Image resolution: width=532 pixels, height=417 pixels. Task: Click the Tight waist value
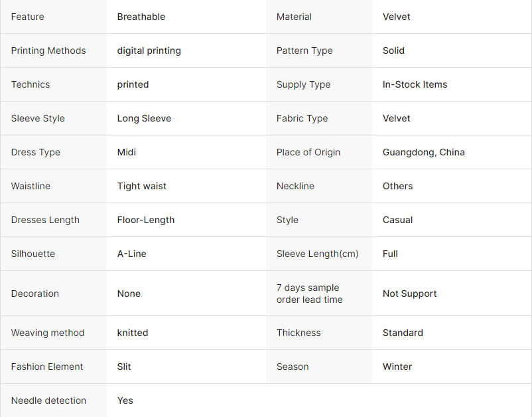click(x=142, y=186)
